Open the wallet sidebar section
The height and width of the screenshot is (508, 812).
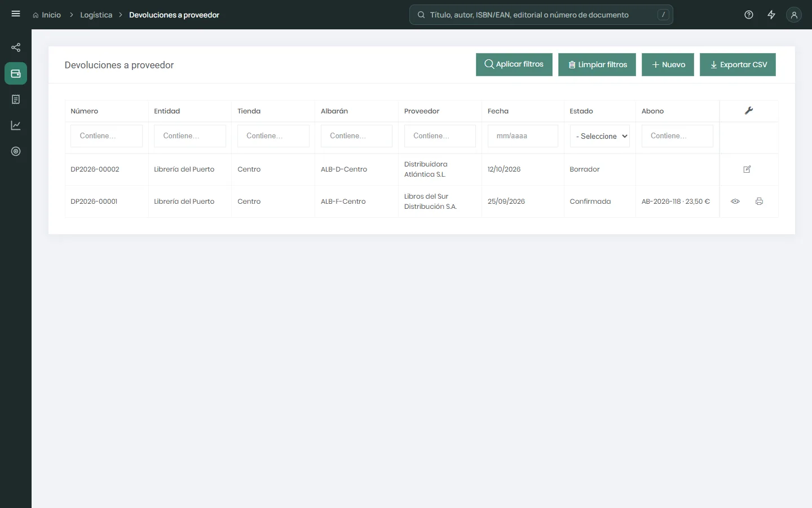coord(16,73)
